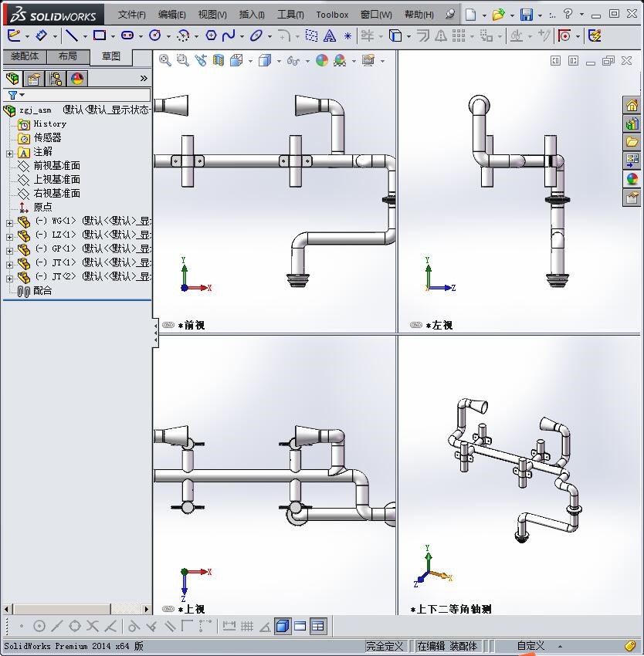Open the Toolbox menu

pos(332,15)
